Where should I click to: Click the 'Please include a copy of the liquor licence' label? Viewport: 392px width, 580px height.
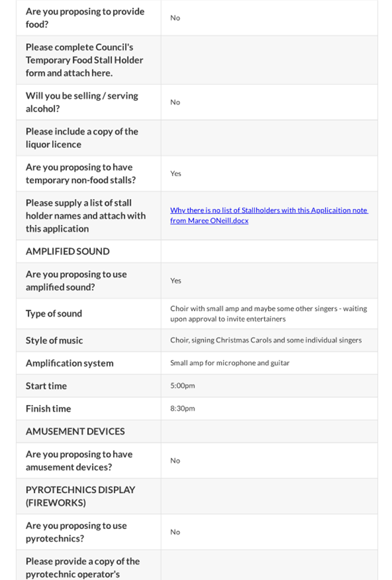point(82,138)
